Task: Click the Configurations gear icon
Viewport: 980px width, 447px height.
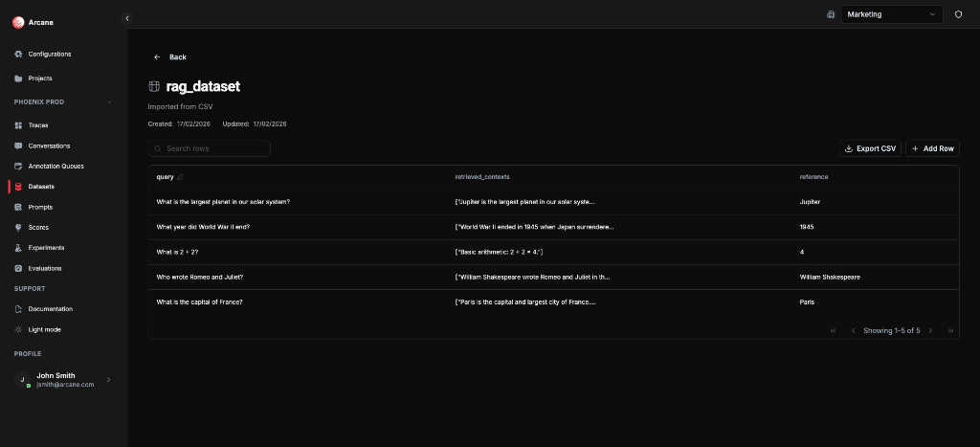Action: click(x=18, y=55)
